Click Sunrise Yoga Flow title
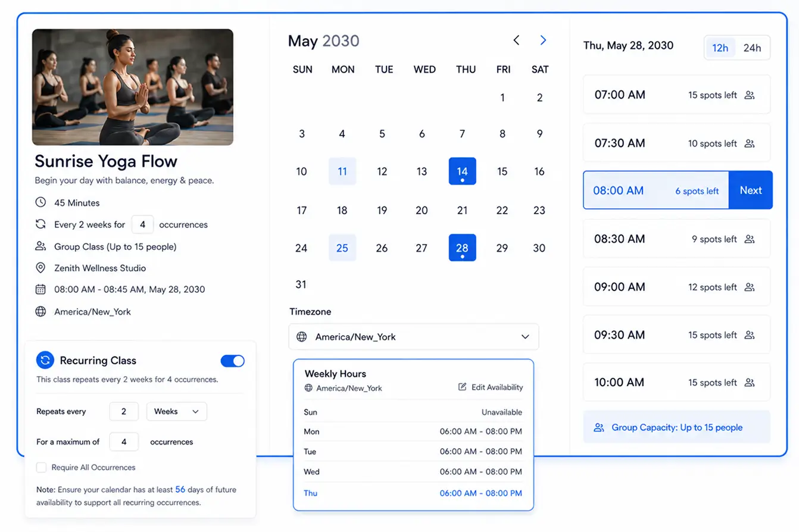The image size is (799, 532). (106, 161)
